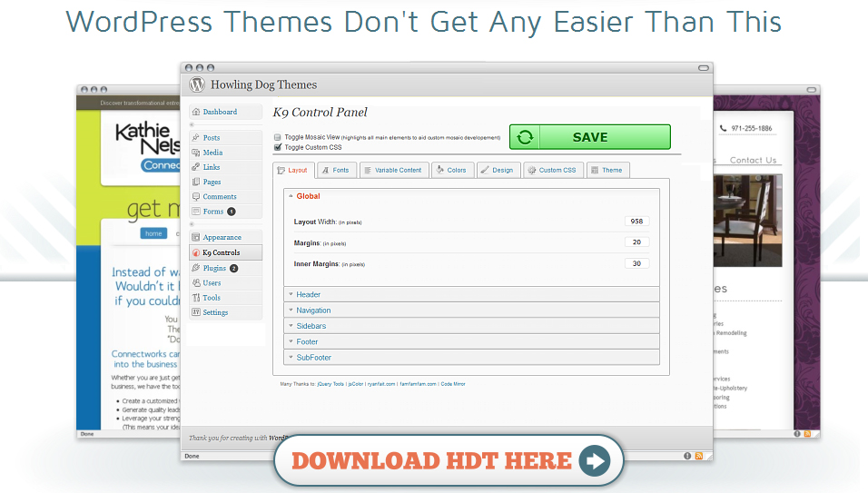Viewport: 868px width, 493px height.
Task: Open the Code Mirror credit link
Action: [x=453, y=384]
